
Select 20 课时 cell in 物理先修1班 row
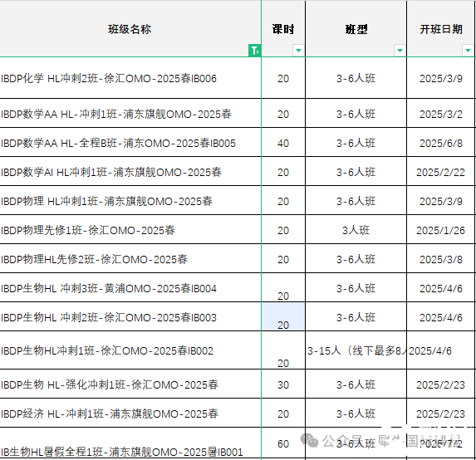coord(283,229)
